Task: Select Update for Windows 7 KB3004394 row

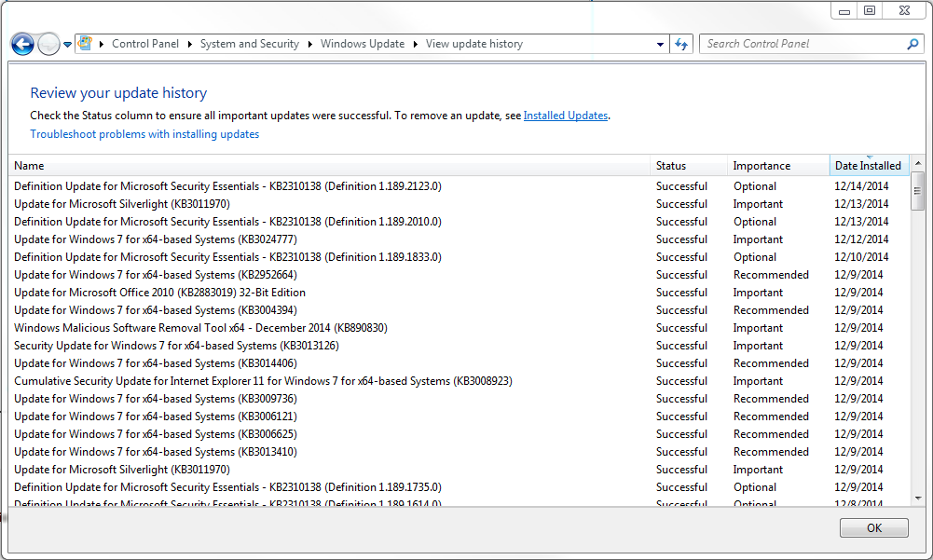Action: coord(459,310)
